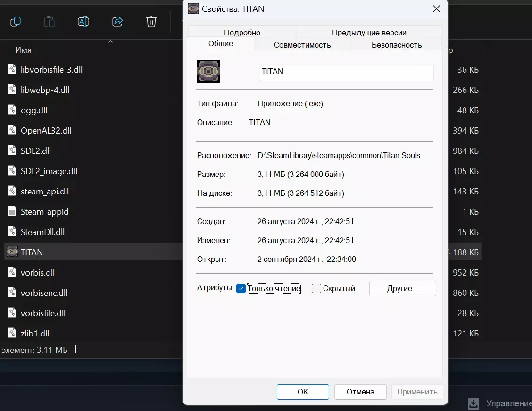The width and height of the screenshot is (532, 411).
Task: Select the vorbisfile.dll file name
Action: 43,313
